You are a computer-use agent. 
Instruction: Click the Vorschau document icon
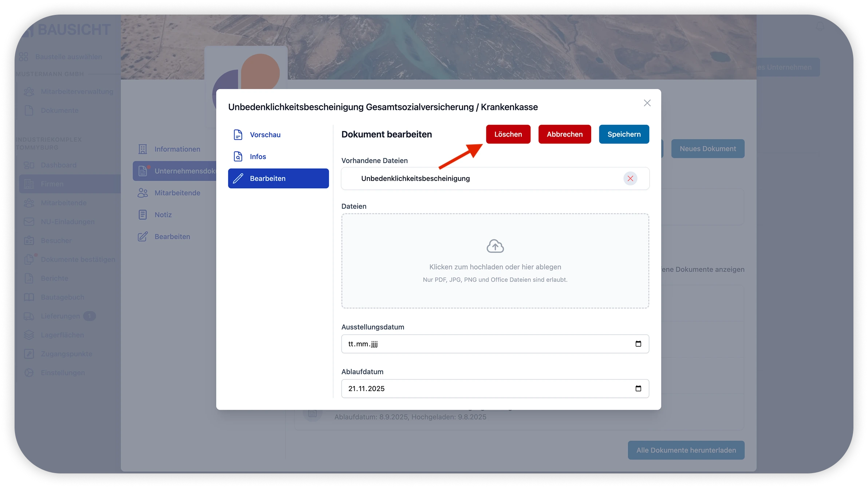[238, 135]
